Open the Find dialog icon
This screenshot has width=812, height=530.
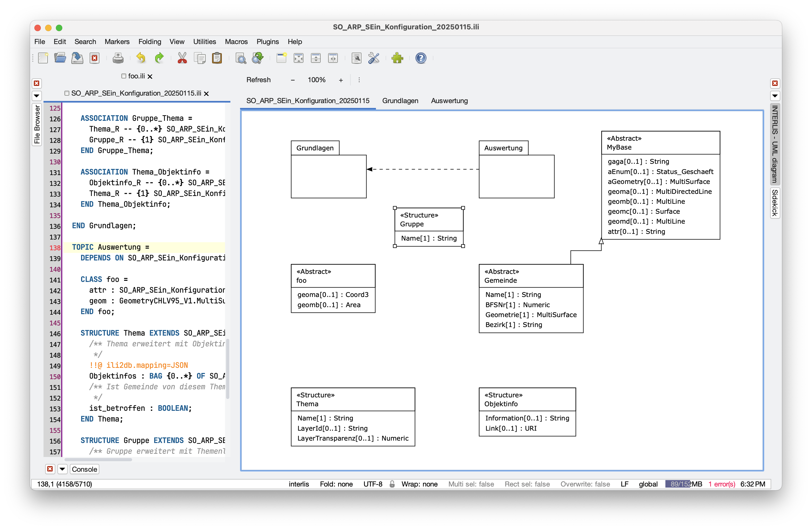(241, 58)
